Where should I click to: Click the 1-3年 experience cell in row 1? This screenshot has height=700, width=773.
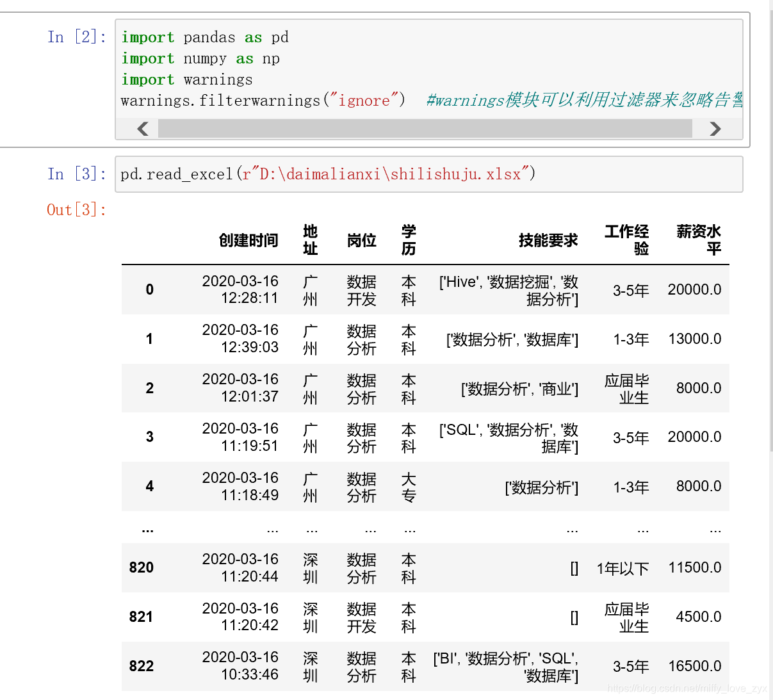[631, 339]
